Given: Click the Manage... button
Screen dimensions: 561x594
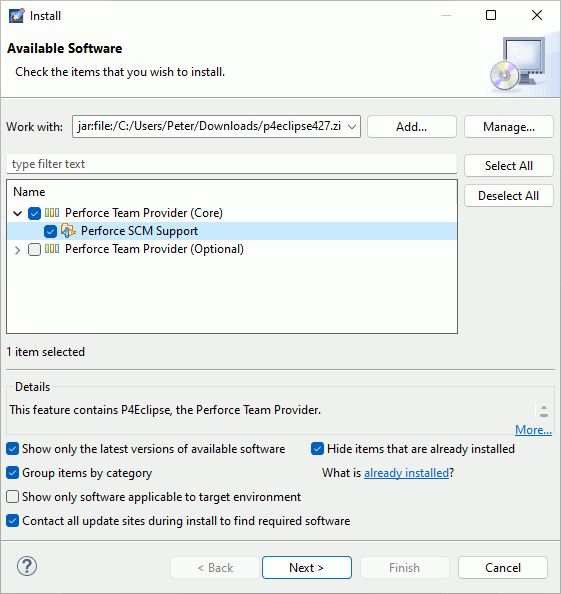Looking at the screenshot, I should pyautogui.click(x=509, y=127).
